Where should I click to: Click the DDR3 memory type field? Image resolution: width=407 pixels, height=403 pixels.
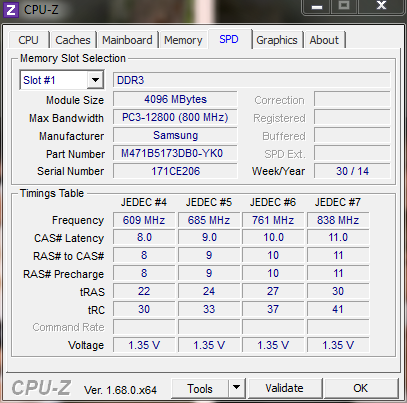[x=251, y=80]
